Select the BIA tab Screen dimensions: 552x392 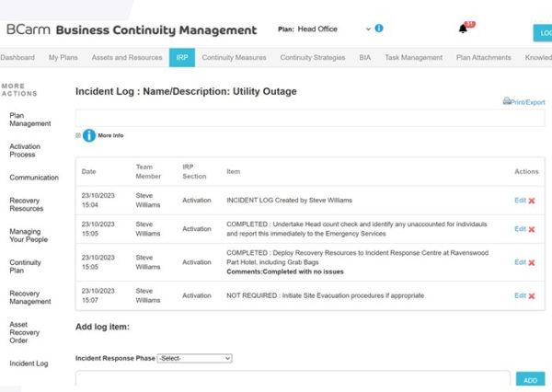pos(364,57)
